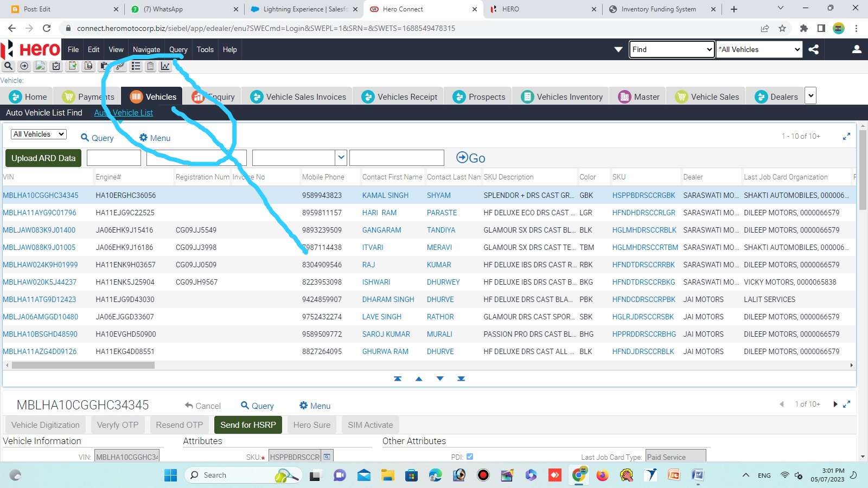Open the Navigate menu
Viewport: 868px width, 488px height.
point(146,49)
